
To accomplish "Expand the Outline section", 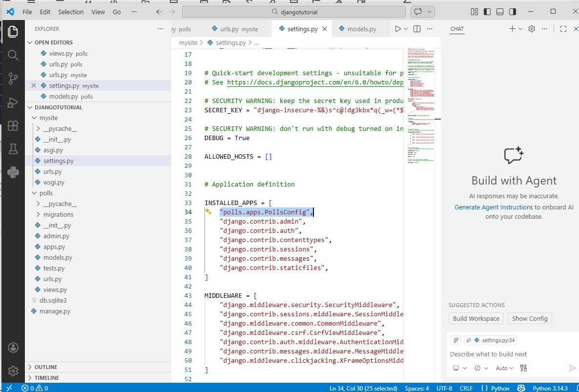I will (30, 367).
